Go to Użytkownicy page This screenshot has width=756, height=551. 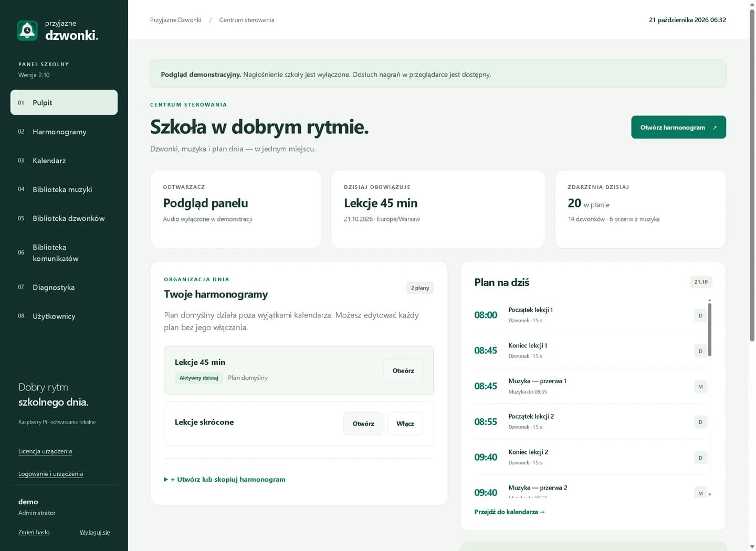[x=64, y=316]
